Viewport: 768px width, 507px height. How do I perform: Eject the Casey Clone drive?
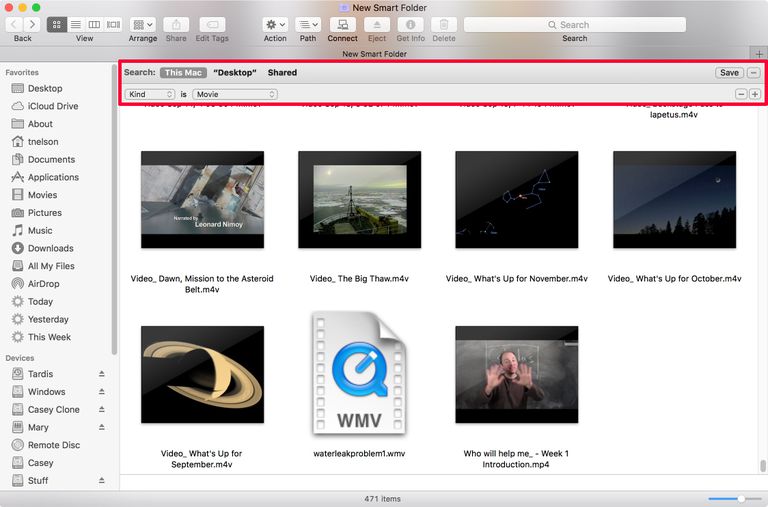(101, 409)
